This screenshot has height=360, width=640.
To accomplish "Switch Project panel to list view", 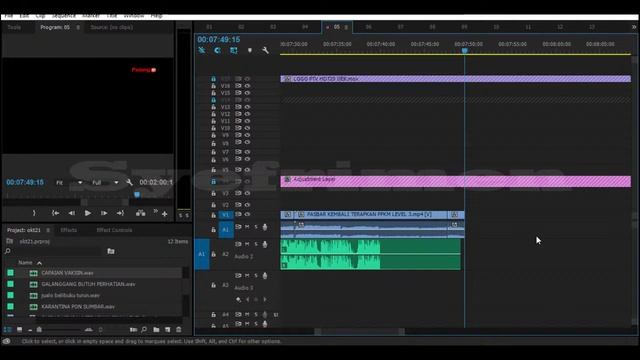I will (8, 329).
